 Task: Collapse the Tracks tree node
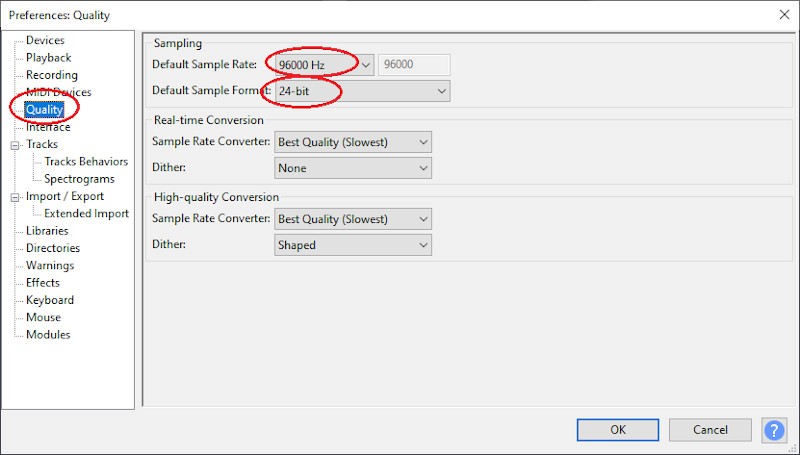tap(15, 145)
